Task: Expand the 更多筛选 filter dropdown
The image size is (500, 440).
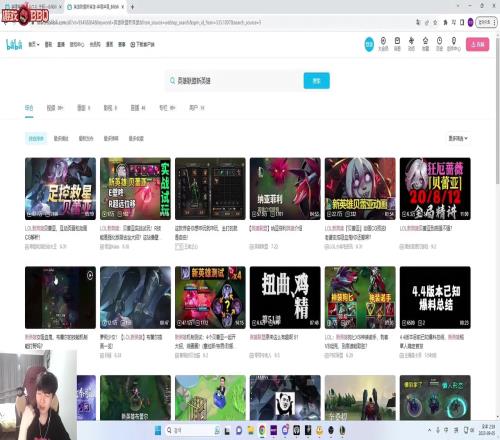Action: pyautogui.click(x=458, y=138)
